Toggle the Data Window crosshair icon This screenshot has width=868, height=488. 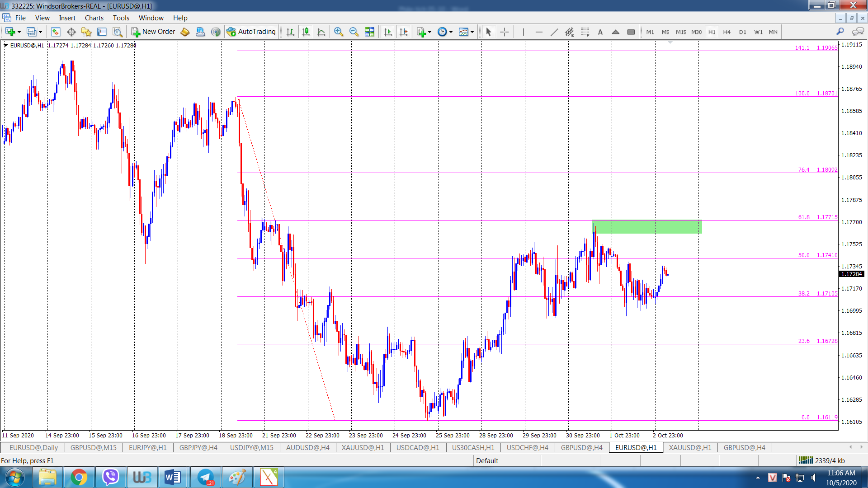[71, 32]
